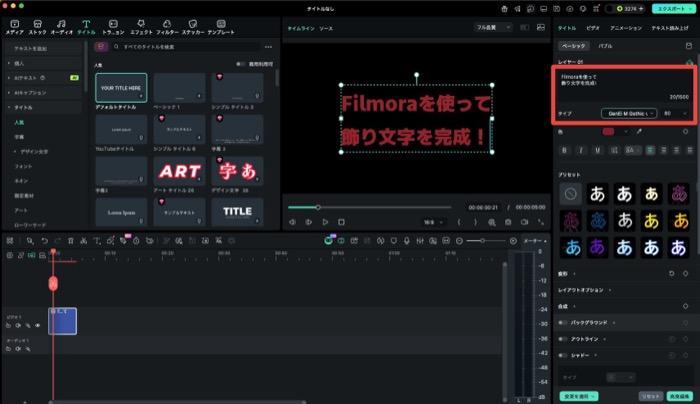Click the title text input box
Image resolution: width=700 pixels, height=404 pixels.
click(x=624, y=87)
